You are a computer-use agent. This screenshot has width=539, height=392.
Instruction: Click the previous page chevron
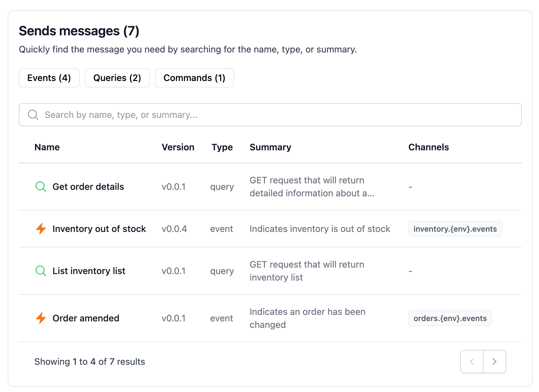pyautogui.click(x=472, y=362)
